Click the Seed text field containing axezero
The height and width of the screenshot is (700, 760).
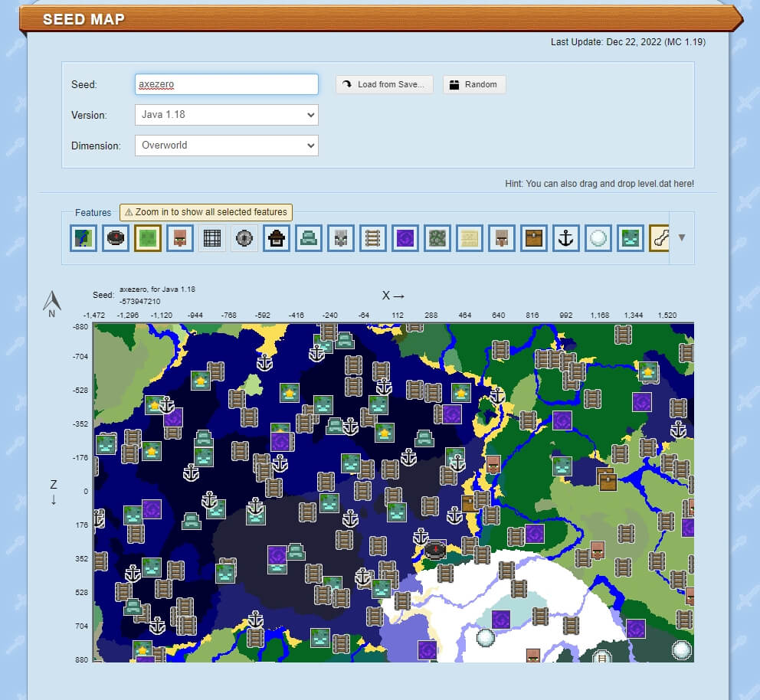226,84
